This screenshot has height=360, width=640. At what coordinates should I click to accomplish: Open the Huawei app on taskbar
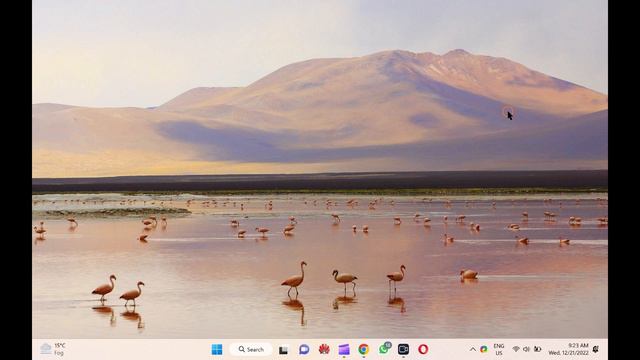(324, 349)
